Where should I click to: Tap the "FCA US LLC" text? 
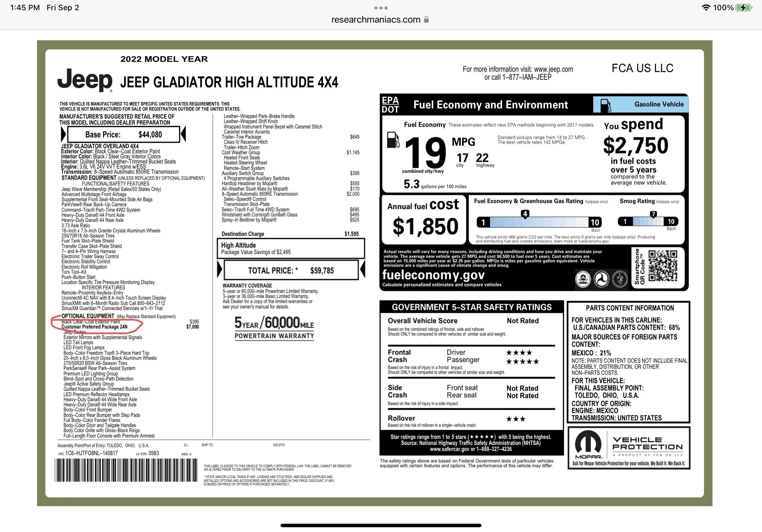pyautogui.click(x=643, y=68)
